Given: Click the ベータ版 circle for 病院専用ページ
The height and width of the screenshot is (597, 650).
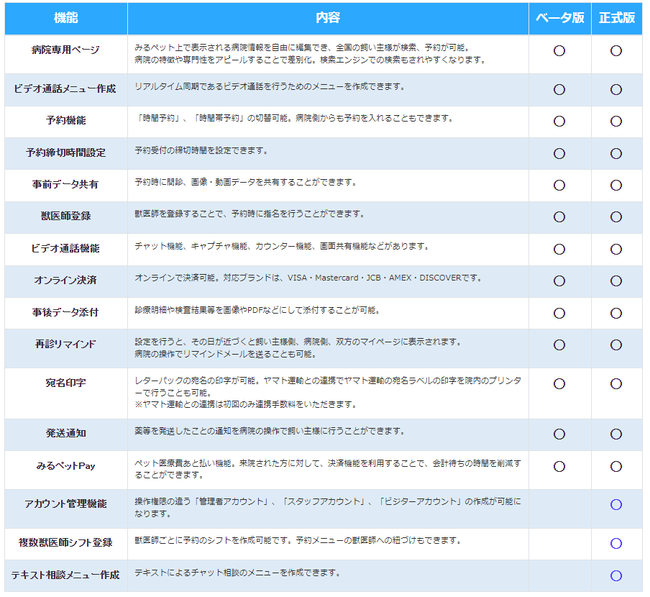Looking at the screenshot, I should 559,51.
